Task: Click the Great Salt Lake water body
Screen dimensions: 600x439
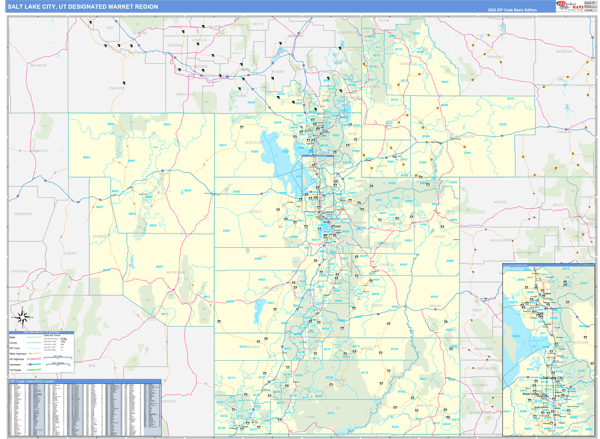Action: pyautogui.click(x=285, y=165)
